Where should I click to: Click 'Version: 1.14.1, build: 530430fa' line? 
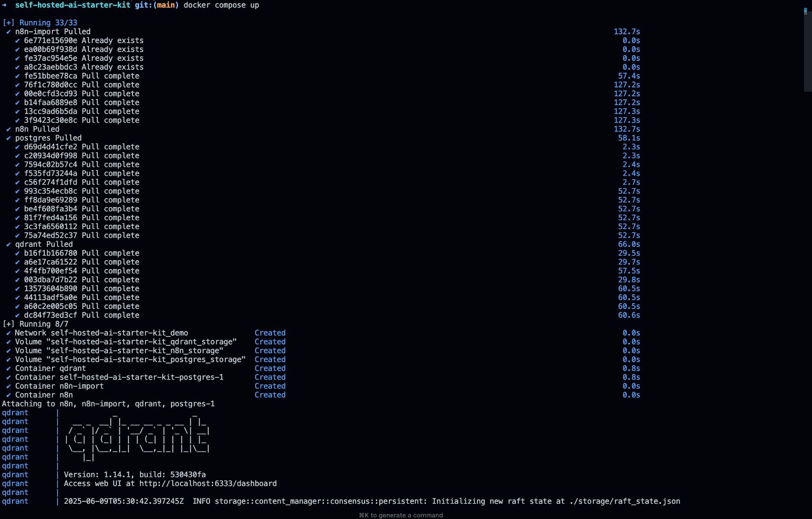tap(135, 475)
